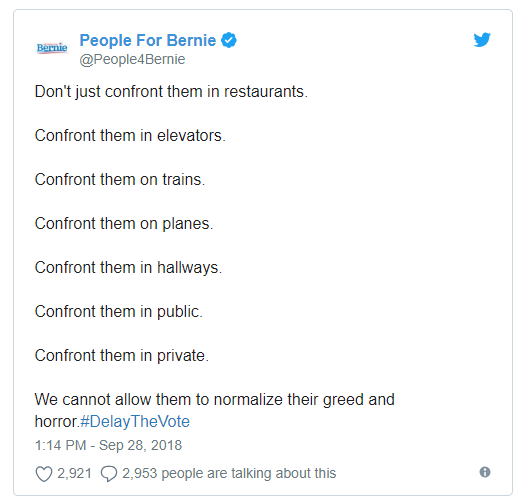Click the heart like icon
The height and width of the screenshot is (504, 518).
44,474
